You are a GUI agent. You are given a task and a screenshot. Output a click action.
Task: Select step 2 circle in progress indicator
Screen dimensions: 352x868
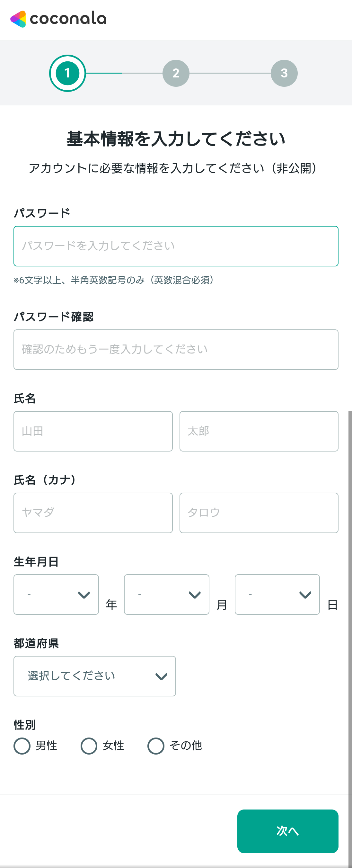coord(176,73)
